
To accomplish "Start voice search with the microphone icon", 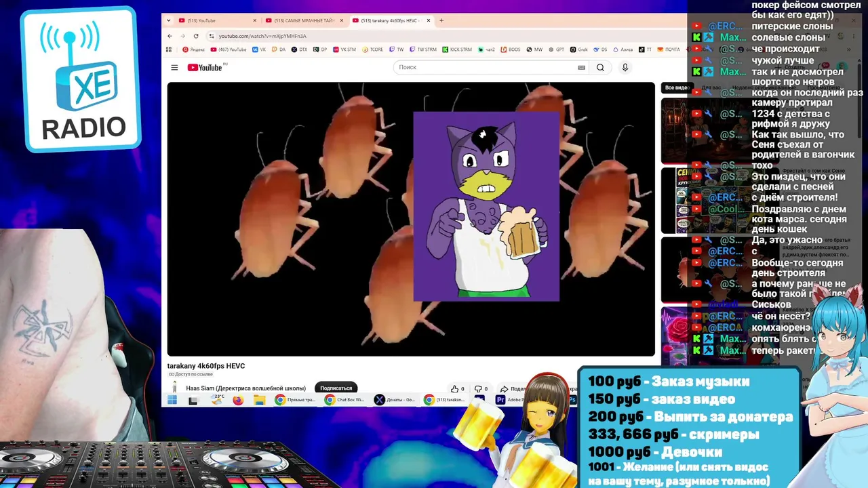I will (x=625, y=67).
